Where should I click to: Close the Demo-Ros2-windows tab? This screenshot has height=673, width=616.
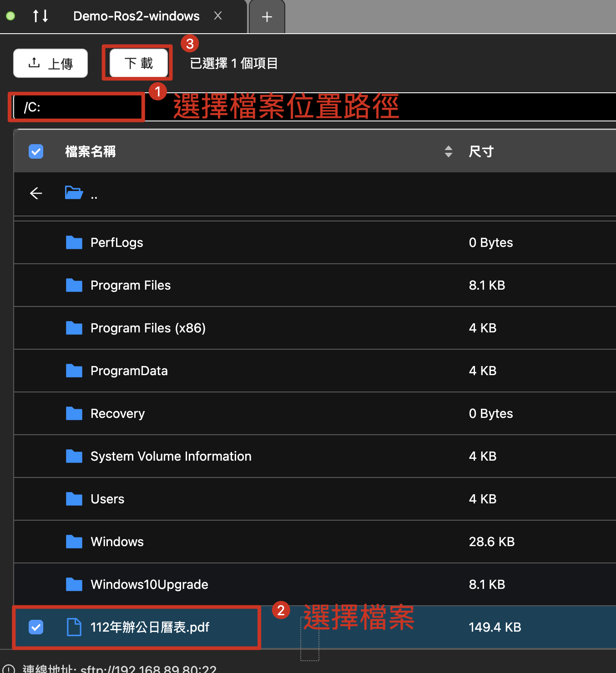[x=218, y=16]
